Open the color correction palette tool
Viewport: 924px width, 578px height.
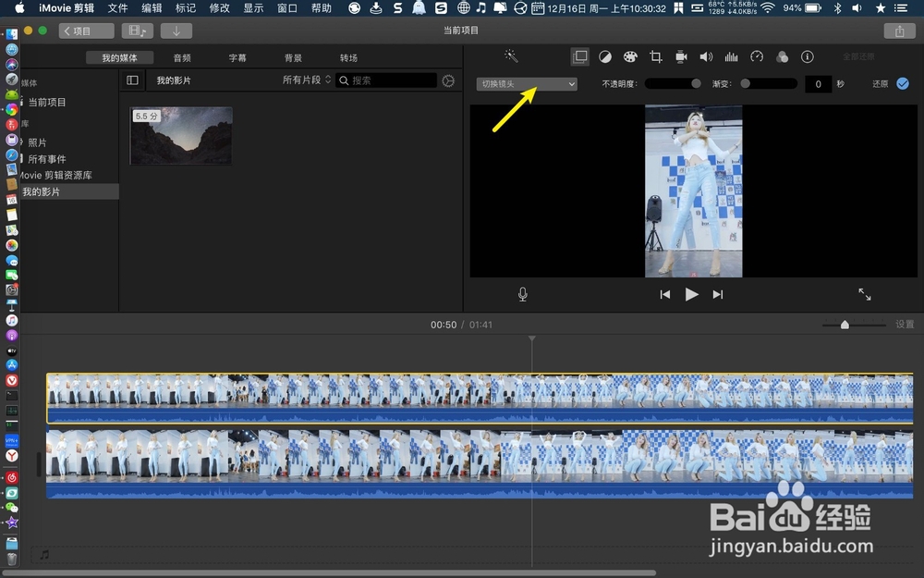(630, 56)
